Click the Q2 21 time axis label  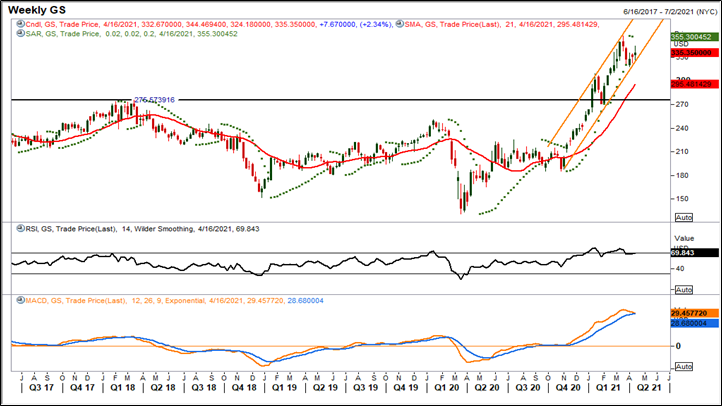[x=649, y=388]
